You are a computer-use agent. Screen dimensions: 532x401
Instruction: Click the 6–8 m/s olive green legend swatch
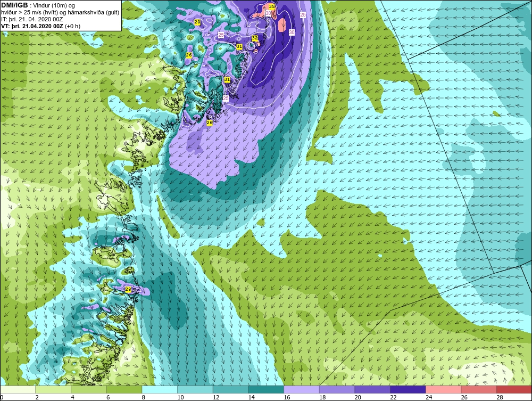(124, 389)
